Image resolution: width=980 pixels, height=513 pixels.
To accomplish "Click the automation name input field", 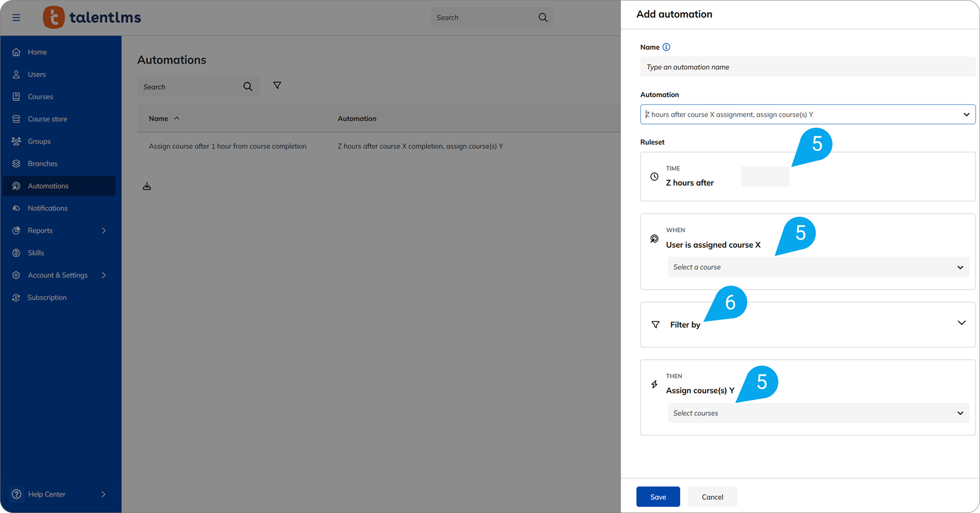I will [808, 67].
